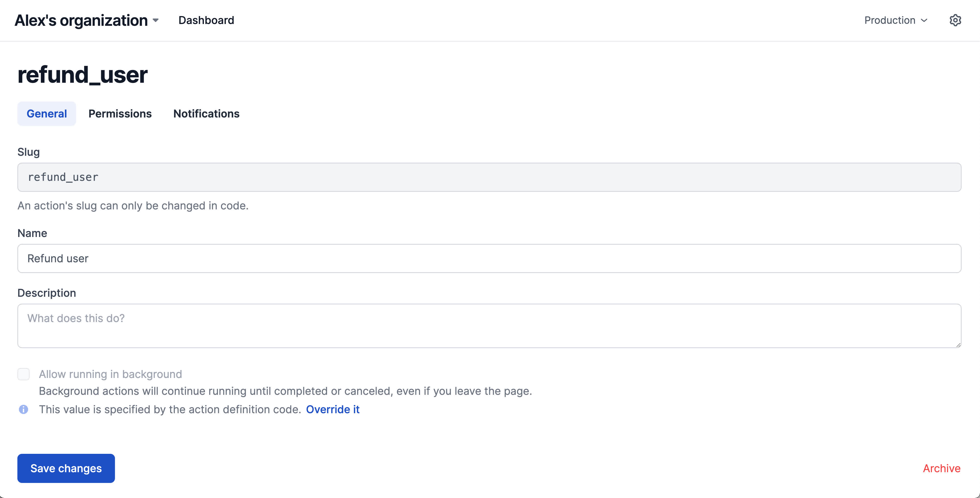Click into the Name input field

489,258
